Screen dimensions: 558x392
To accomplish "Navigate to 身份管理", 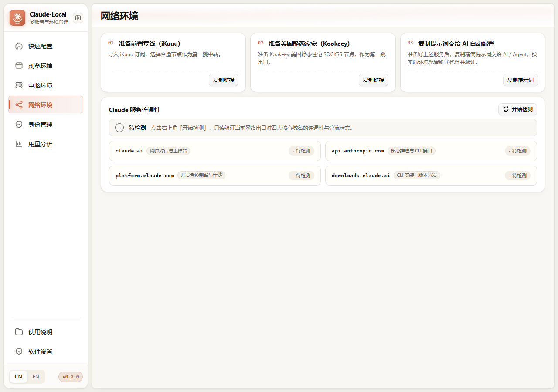I will [x=46, y=125].
